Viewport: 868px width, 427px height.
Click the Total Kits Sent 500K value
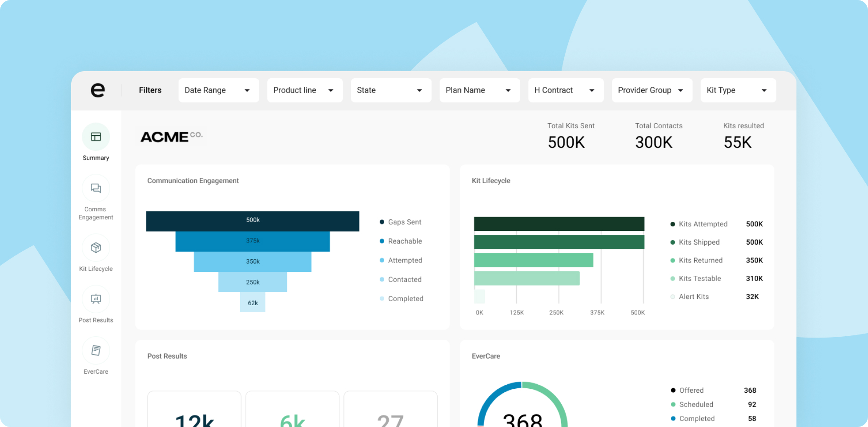click(566, 143)
